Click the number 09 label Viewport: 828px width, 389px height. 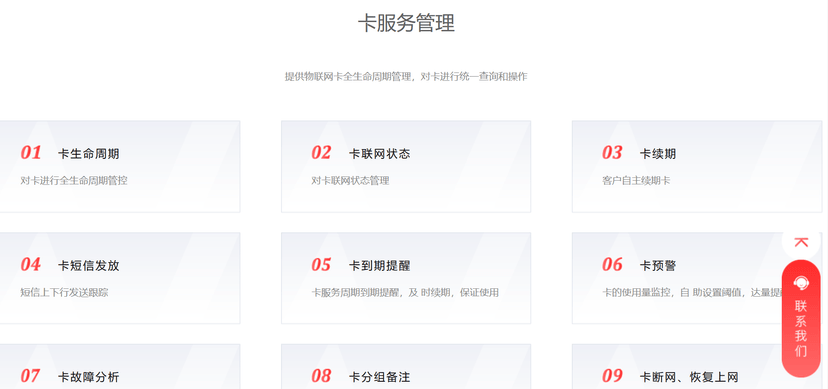612,376
